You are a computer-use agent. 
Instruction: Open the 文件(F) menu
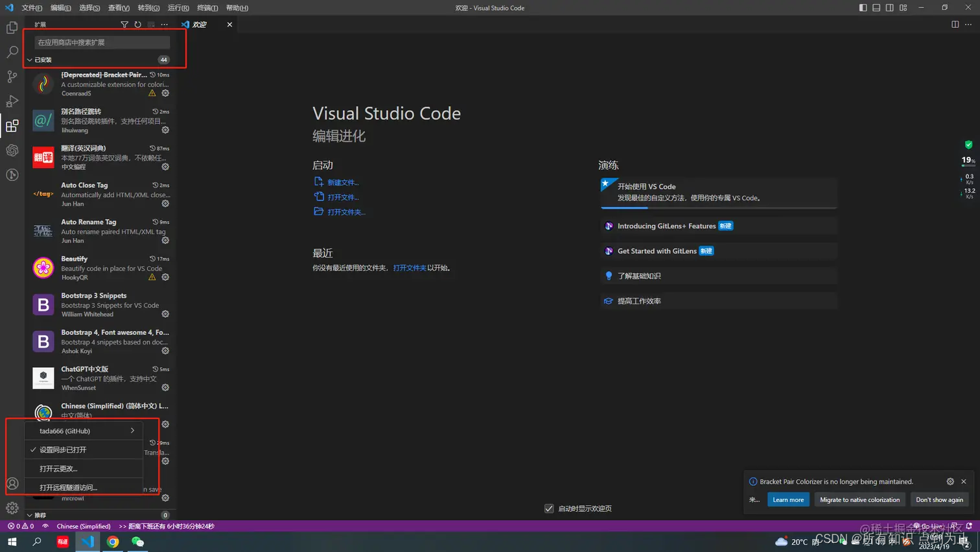(x=32, y=8)
